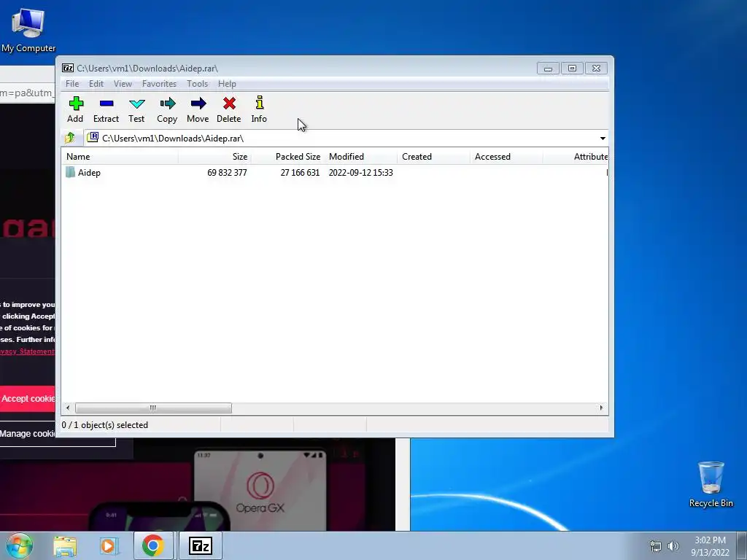747x560 pixels.
Task: Minimize the 7-Zip window
Action: [548, 69]
